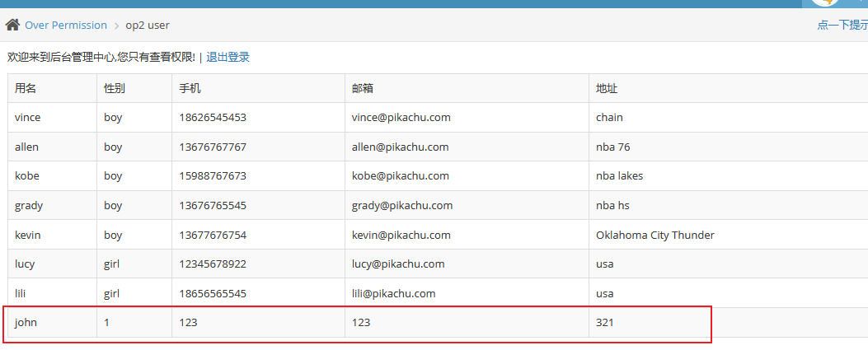
Task: Select the username cell john
Action: (26, 322)
